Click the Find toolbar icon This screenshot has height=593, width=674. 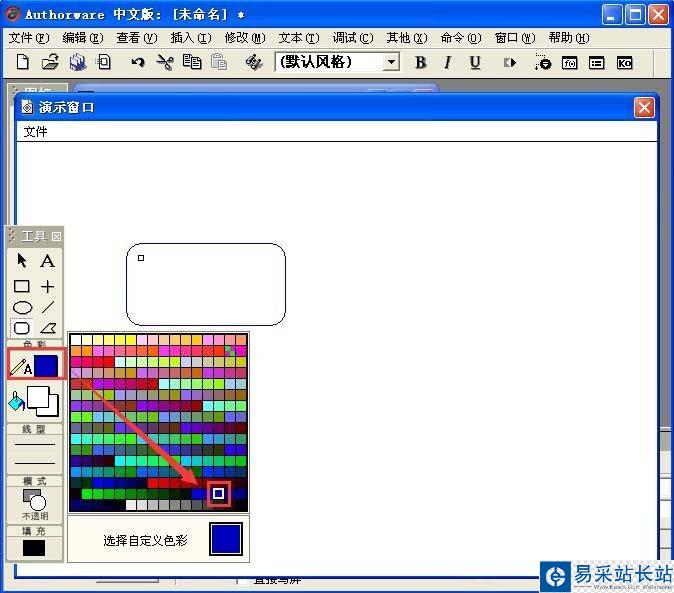[254, 63]
